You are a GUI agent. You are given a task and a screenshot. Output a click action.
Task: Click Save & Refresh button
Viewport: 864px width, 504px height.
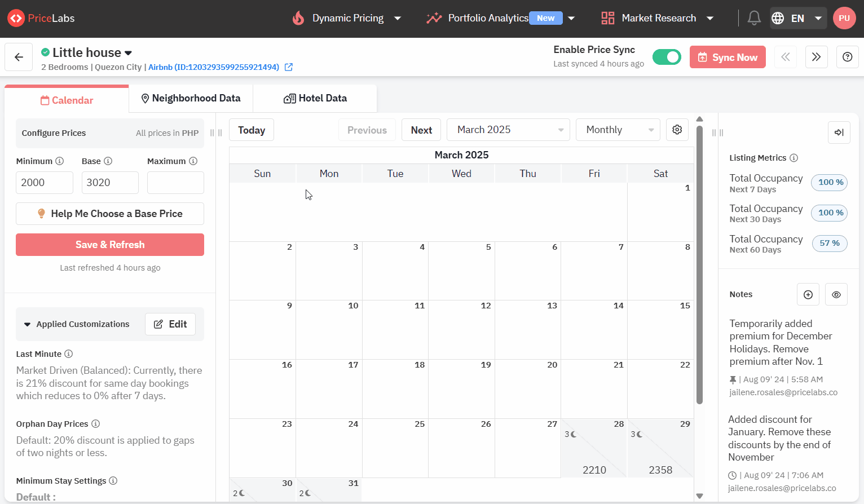(110, 245)
